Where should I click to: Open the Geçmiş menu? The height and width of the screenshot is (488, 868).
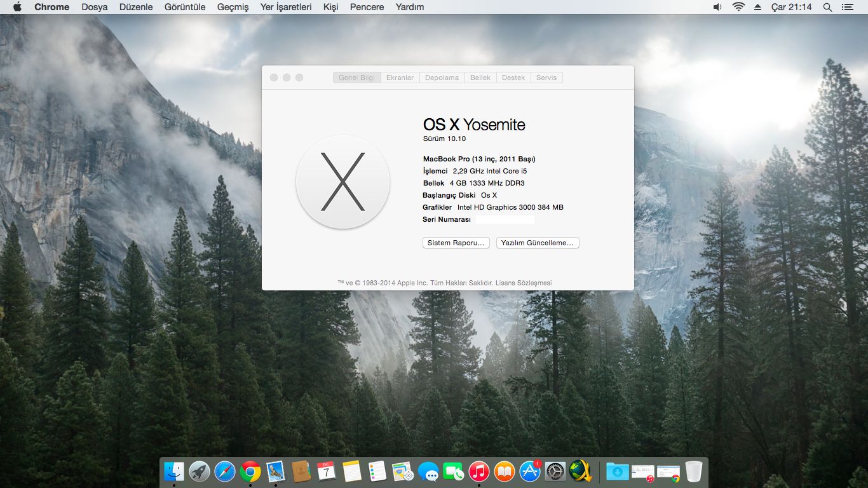233,7
